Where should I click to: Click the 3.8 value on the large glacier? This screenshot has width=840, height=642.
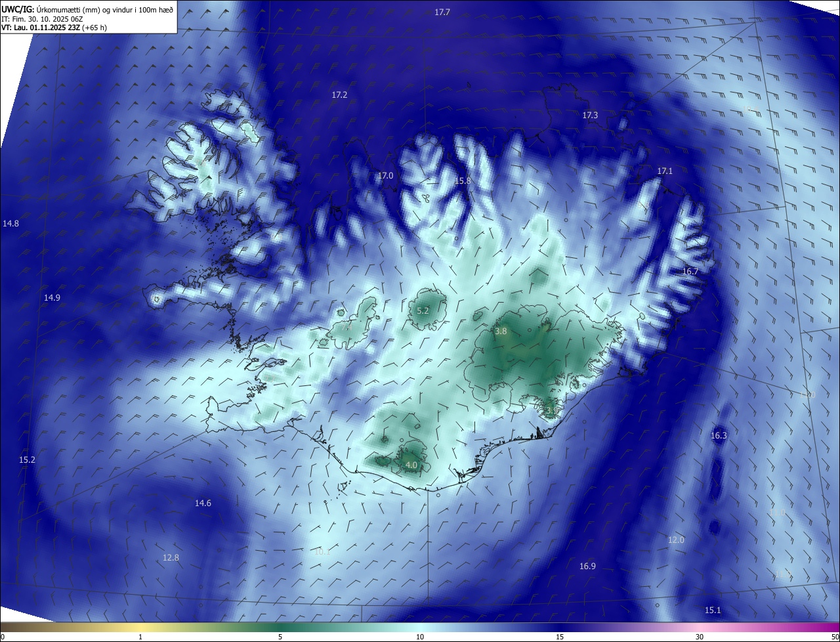tap(501, 332)
